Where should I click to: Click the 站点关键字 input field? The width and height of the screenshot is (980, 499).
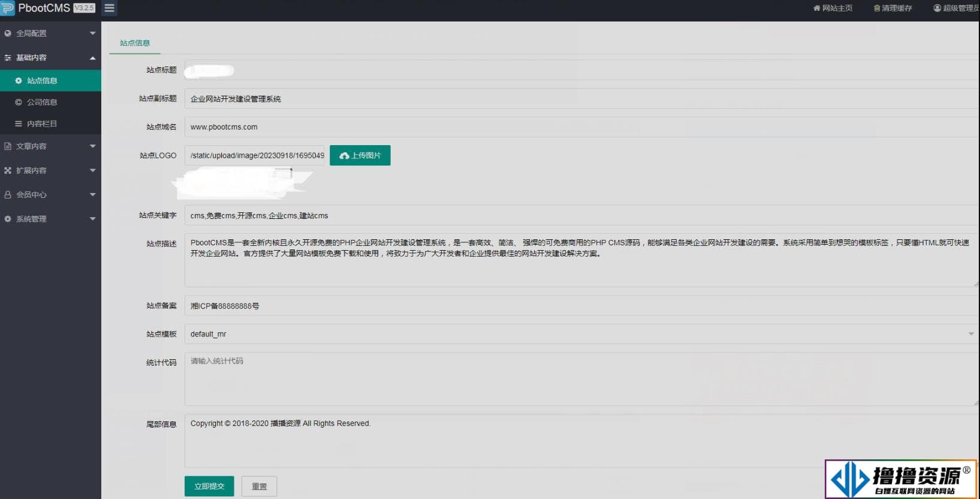[x=581, y=215]
